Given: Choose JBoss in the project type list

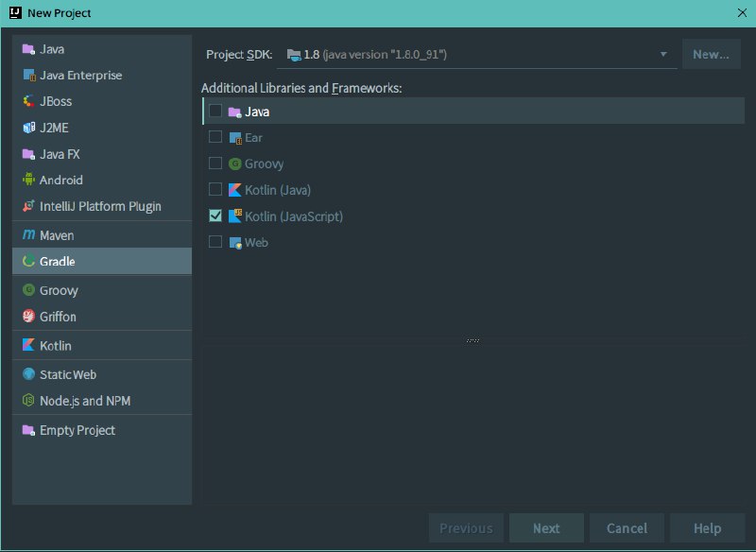Looking at the screenshot, I should click(102, 101).
